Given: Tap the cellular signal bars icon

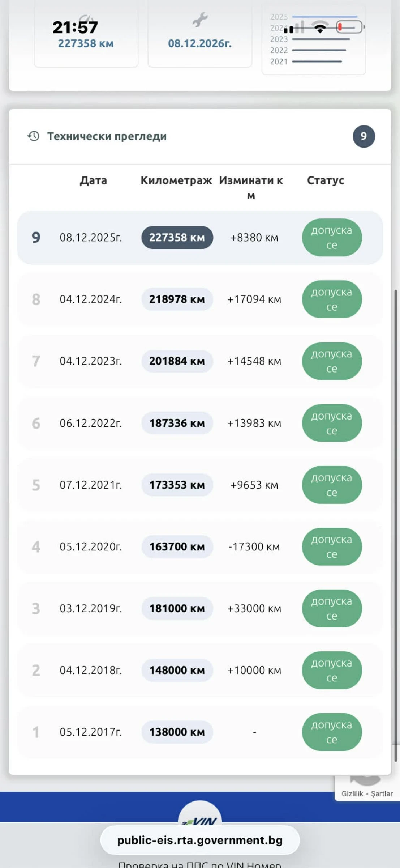Looking at the screenshot, I should (x=294, y=28).
